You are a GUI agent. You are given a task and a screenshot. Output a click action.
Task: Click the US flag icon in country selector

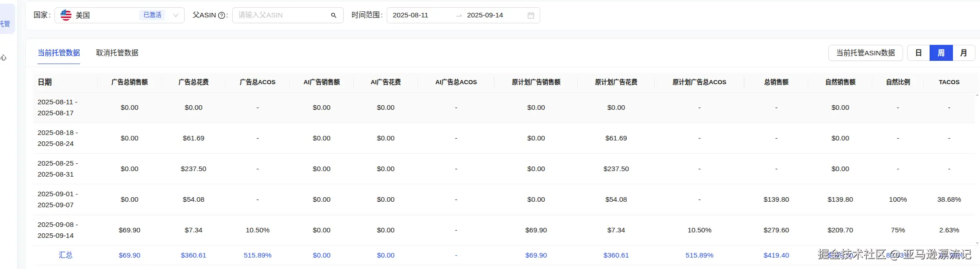[x=66, y=15]
